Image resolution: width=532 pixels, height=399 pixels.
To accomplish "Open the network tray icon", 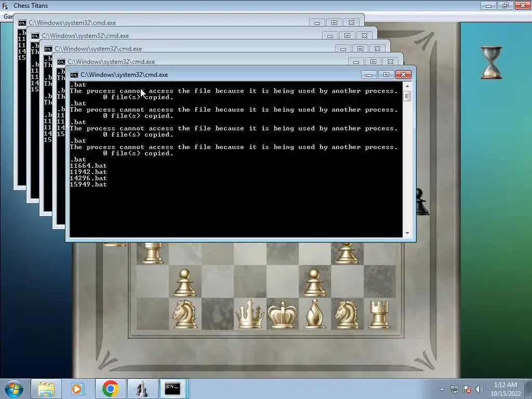I will click(454, 389).
